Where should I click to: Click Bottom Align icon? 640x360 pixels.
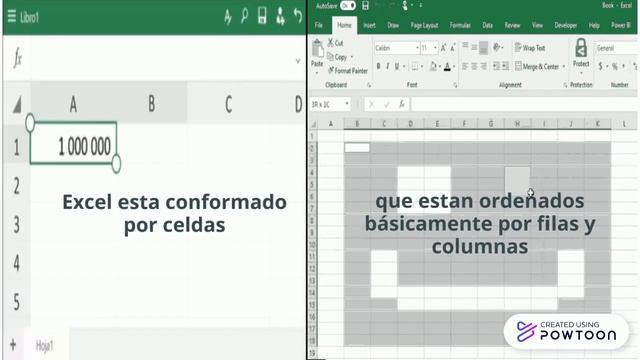pyautogui.click(x=483, y=47)
